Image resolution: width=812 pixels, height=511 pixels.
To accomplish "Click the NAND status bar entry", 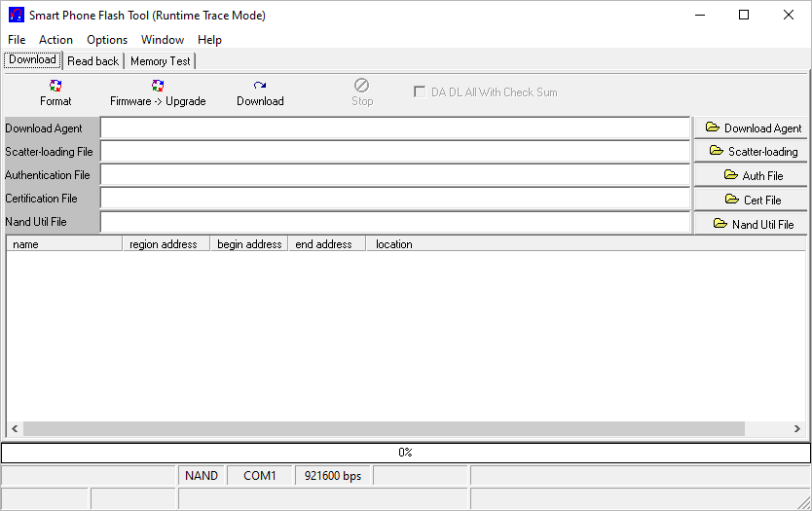I will pos(202,475).
